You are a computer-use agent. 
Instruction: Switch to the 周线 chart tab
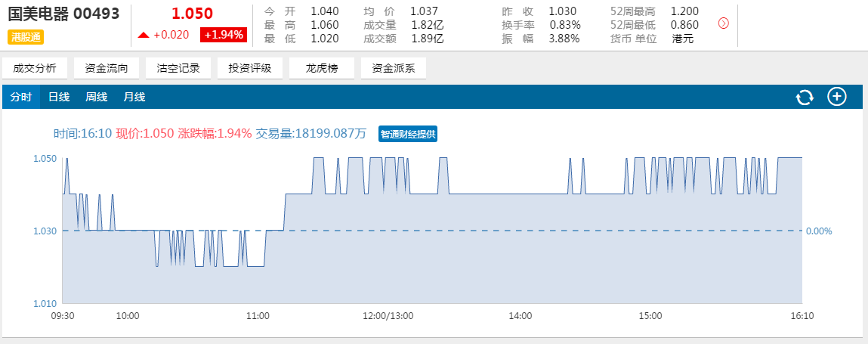pos(97,97)
